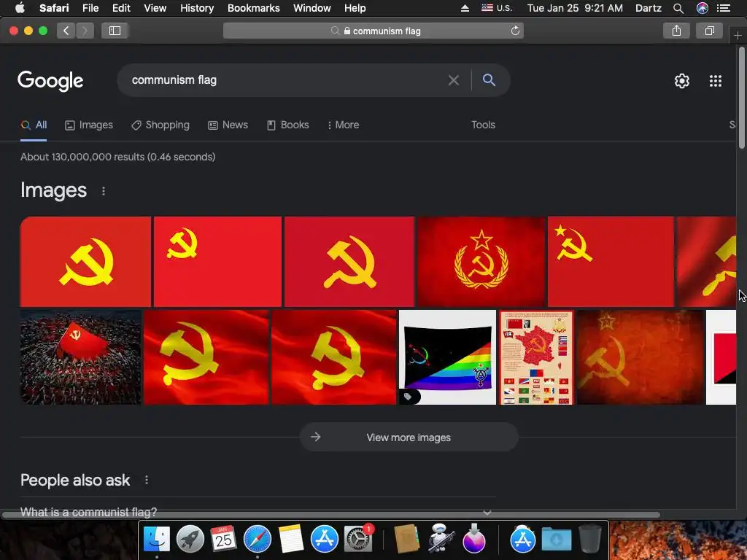
Task: Switch to the Books search tab
Action: pyautogui.click(x=287, y=125)
